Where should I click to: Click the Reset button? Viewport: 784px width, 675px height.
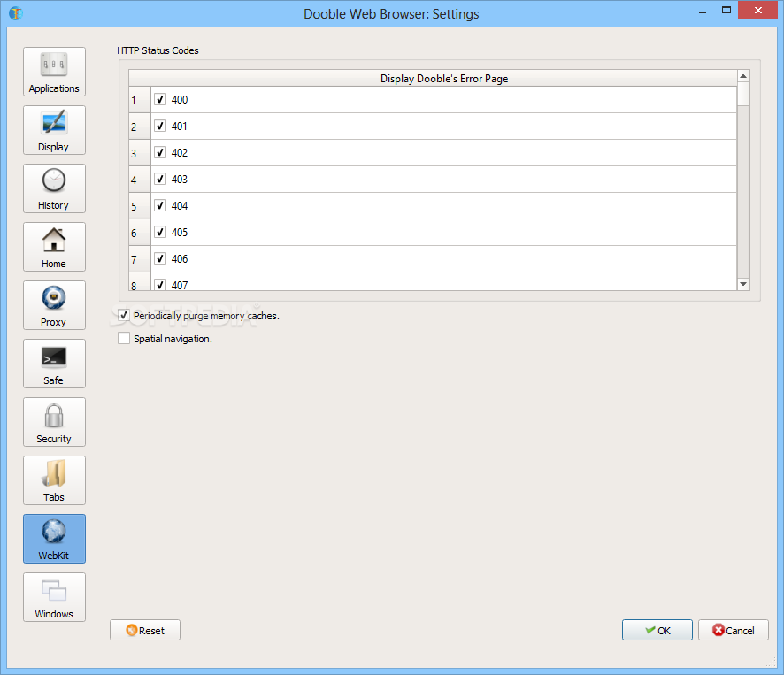(x=145, y=630)
